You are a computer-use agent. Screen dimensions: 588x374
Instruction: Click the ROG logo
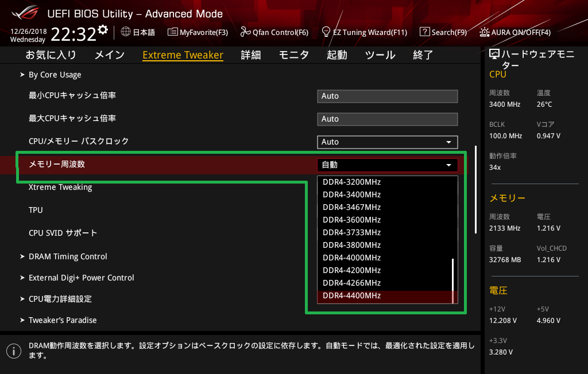(25, 13)
